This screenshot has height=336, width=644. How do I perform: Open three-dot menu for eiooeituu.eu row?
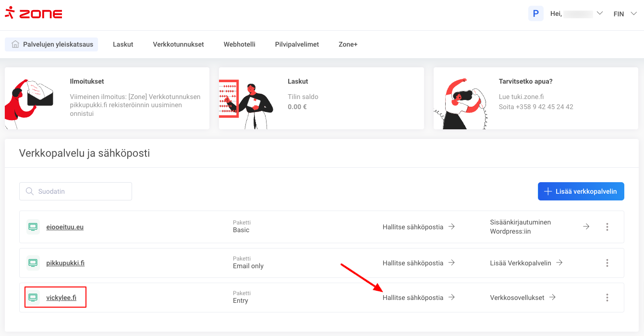(607, 227)
